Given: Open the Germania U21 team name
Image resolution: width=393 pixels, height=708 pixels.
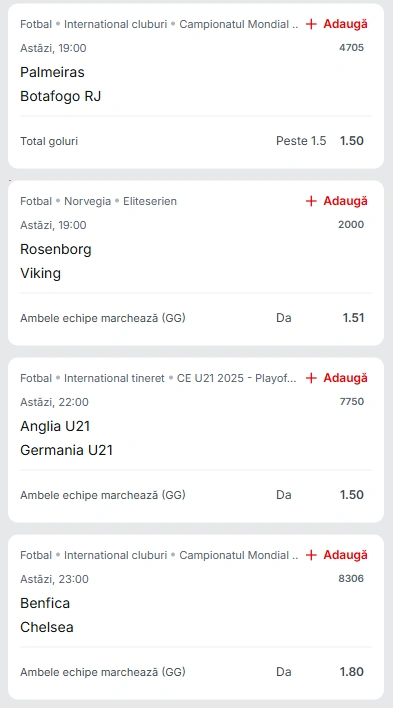Looking at the screenshot, I should [66, 450].
